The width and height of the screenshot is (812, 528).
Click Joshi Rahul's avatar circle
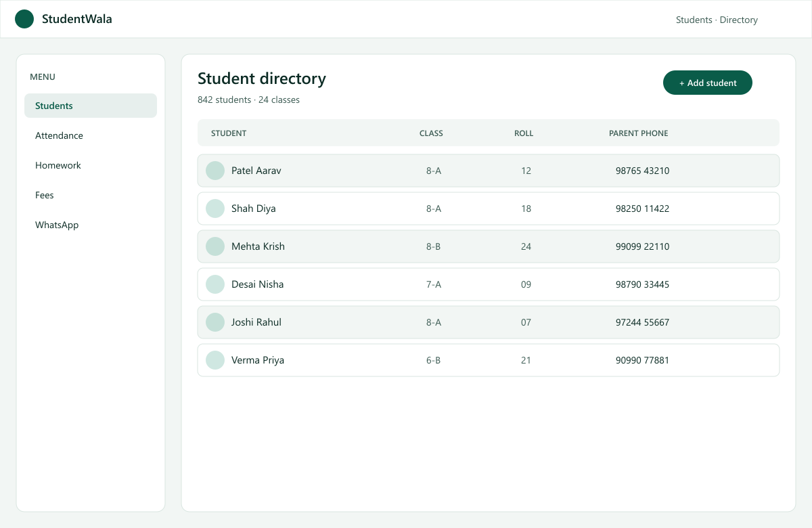tap(215, 322)
